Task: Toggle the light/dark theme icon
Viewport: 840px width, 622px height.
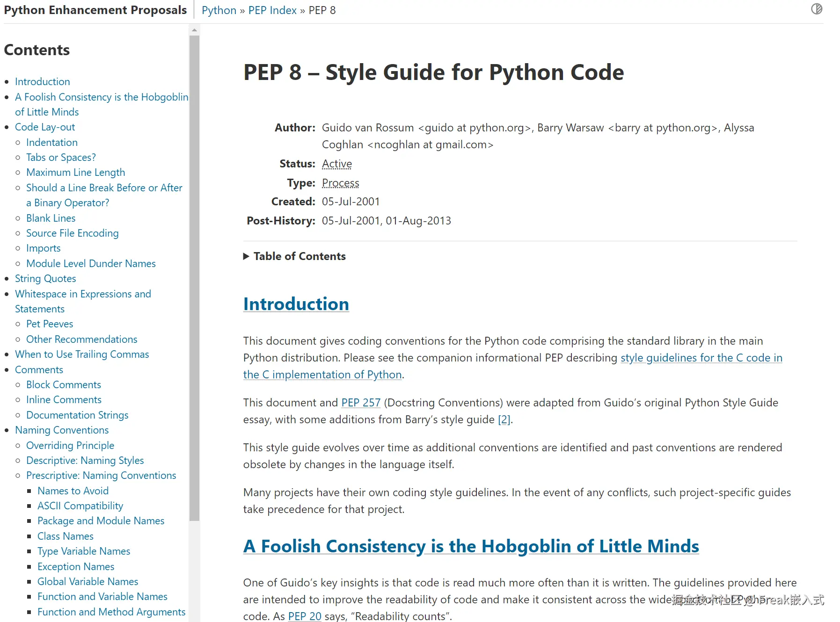Action: [x=817, y=9]
